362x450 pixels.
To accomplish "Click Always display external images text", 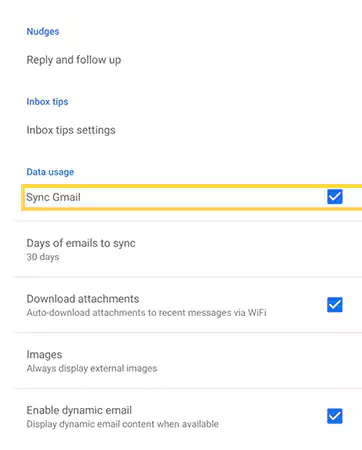I will (x=92, y=368).
